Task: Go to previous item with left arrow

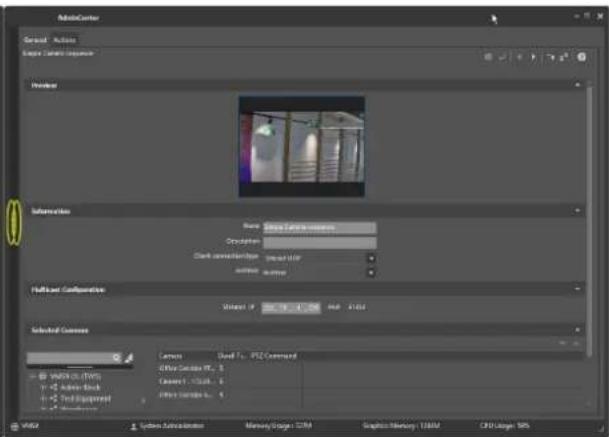Action: [x=519, y=57]
